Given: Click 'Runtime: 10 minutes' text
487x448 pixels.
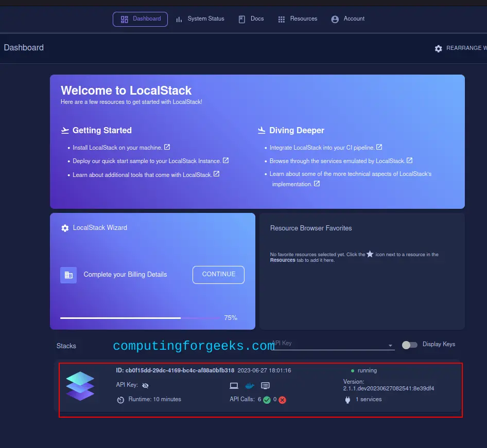Looking at the screenshot, I should pos(154,399).
